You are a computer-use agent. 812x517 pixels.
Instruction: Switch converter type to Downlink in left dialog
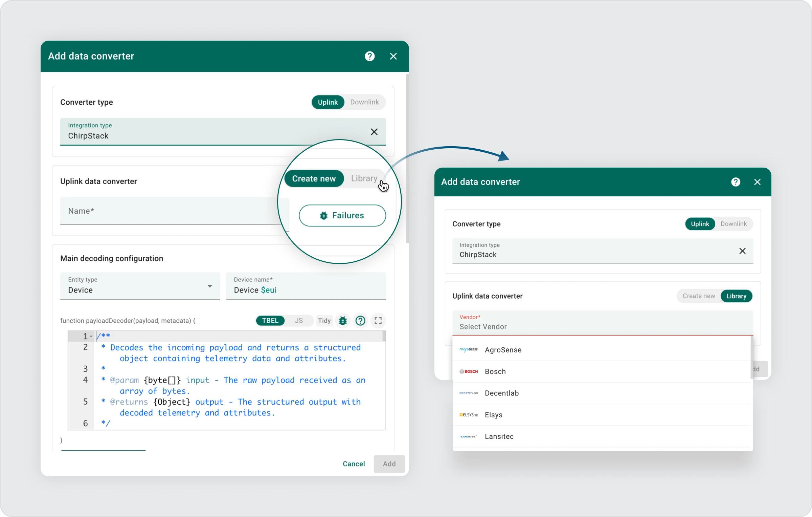click(x=364, y=102)
